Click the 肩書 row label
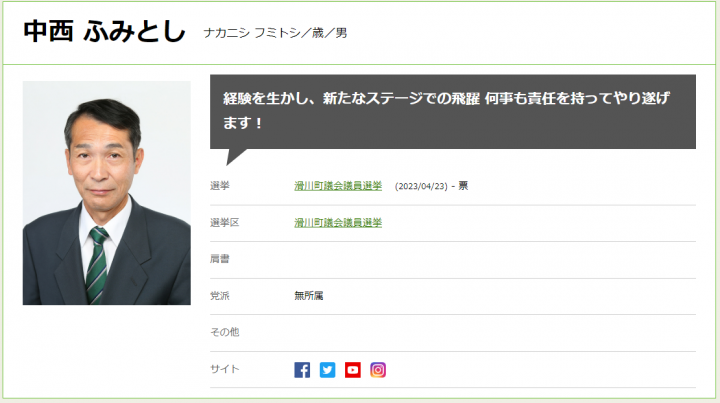 coord(219,259)
